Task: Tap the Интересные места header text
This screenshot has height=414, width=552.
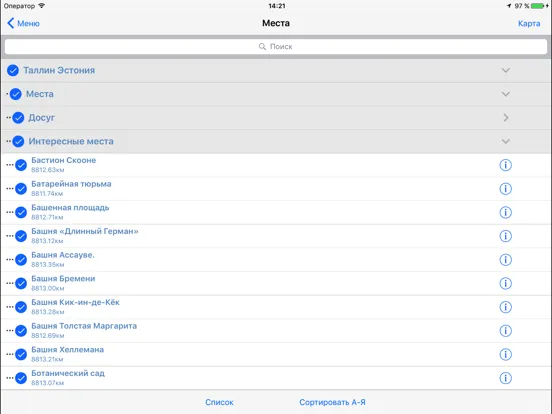Action: tap(71, 142)
